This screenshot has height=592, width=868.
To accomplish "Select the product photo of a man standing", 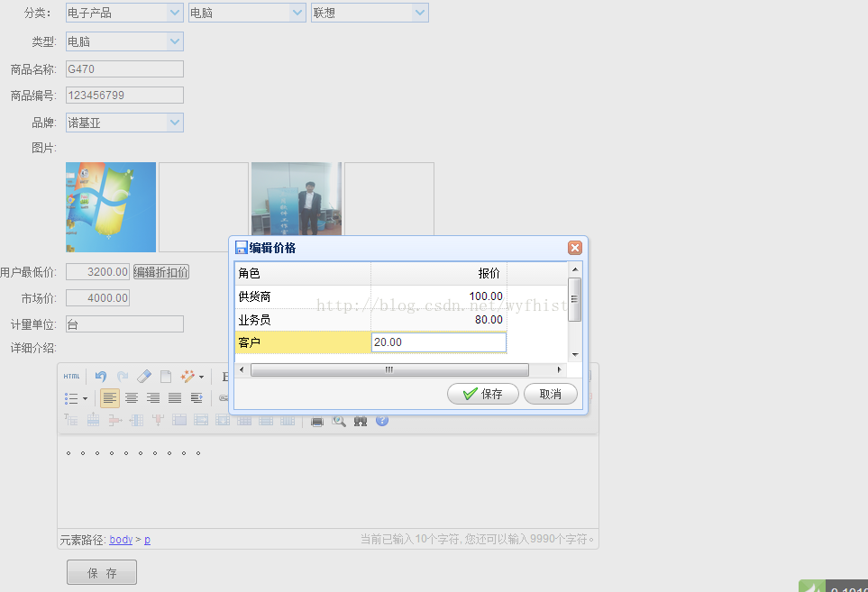I will pyautogui.click(x=297, y=198).
